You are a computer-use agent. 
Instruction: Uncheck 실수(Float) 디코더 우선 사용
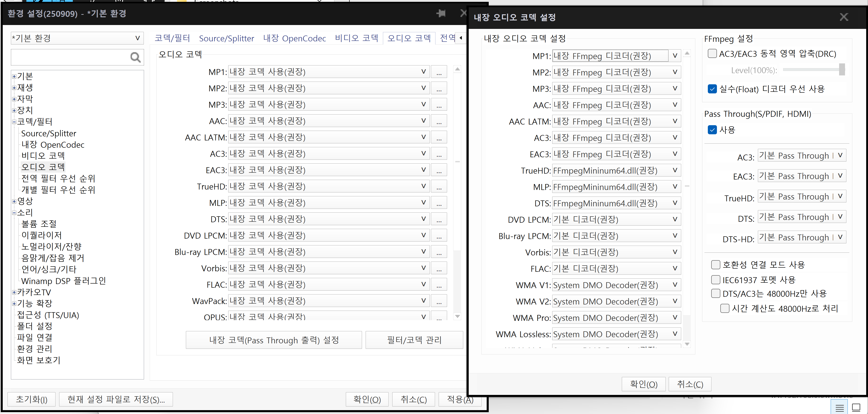(712, 89)
